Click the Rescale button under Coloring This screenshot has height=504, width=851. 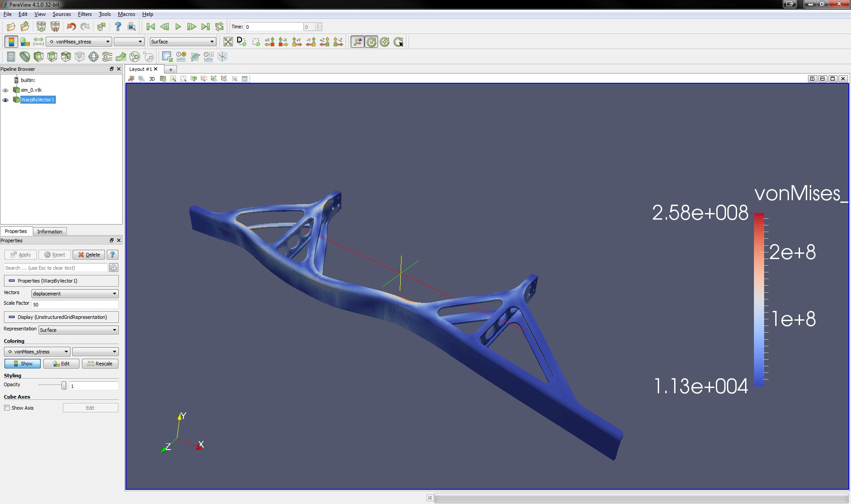pos(100,364)
